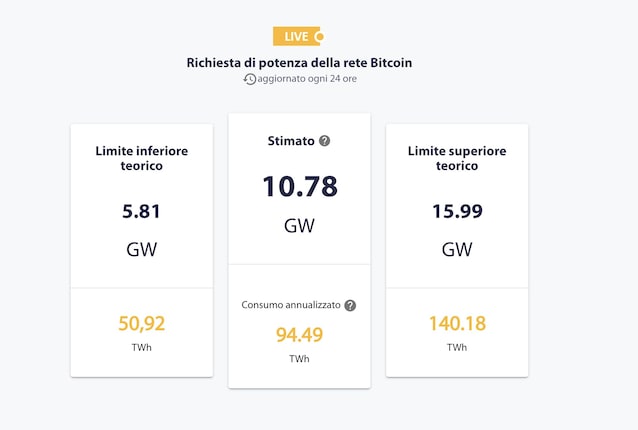638x430 pixels.
Task: Select the 5.81 lower bound value
Action: point(142,211)
